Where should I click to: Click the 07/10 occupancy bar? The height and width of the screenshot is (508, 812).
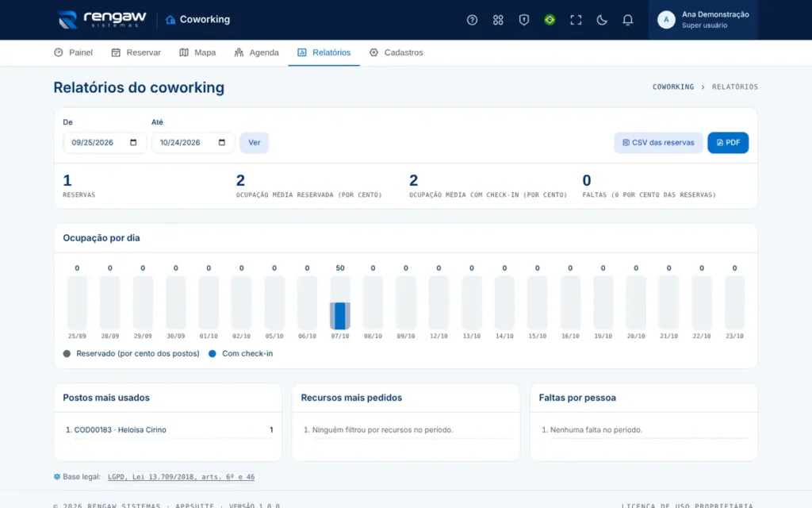tap(340, 302)
